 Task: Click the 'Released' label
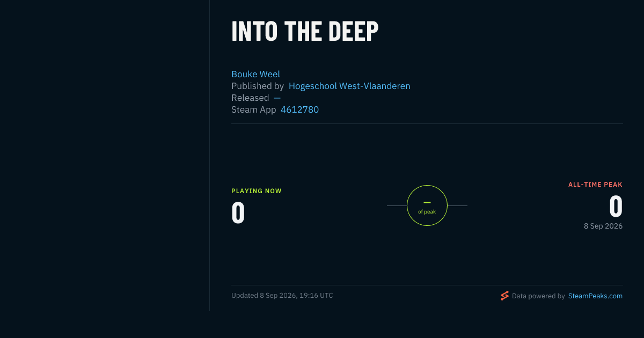(x=250, y=98)
